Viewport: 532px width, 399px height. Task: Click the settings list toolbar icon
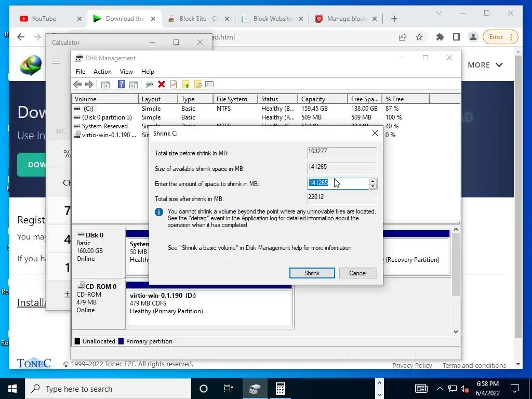tap(209, 84)
